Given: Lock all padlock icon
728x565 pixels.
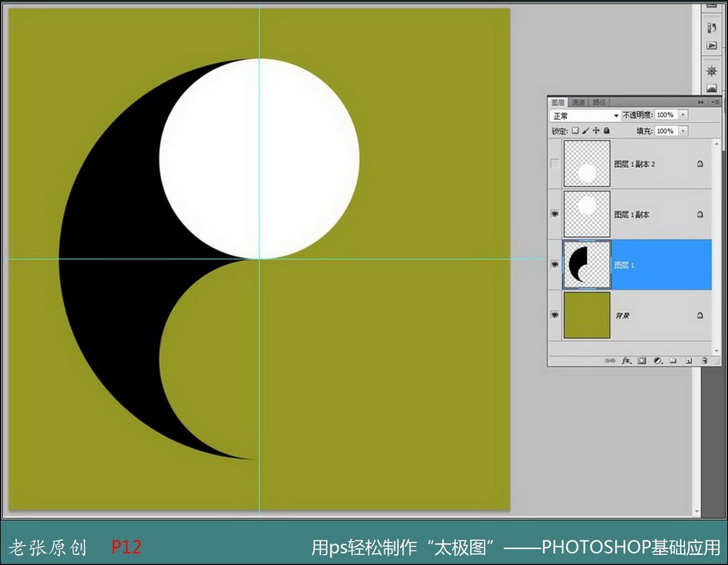Looking at the screenshot, I should [606, 130].
